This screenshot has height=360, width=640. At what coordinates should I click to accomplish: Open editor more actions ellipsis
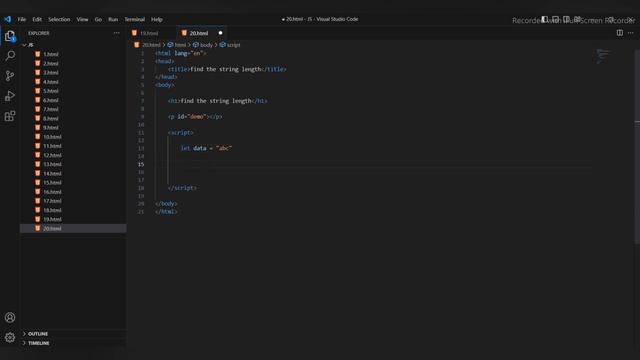(631, 33)
